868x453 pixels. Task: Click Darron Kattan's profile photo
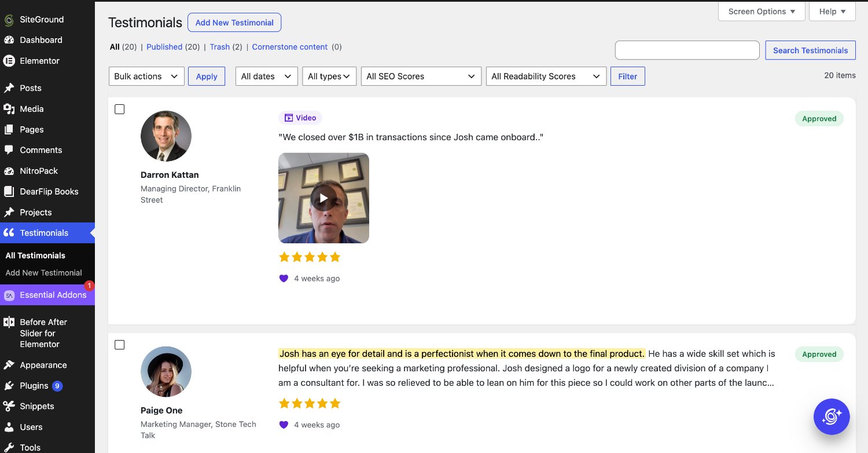[166, 136]
